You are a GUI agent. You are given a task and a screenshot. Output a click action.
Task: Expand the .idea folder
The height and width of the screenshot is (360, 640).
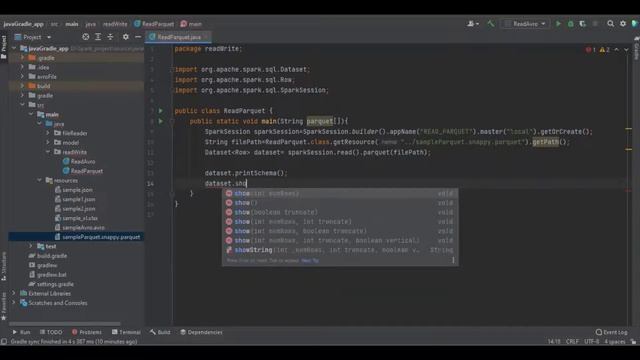22,67
